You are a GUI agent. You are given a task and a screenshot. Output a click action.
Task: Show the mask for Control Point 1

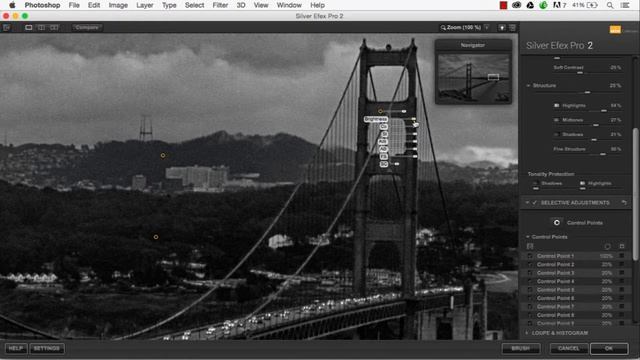(x=622, y=256)
